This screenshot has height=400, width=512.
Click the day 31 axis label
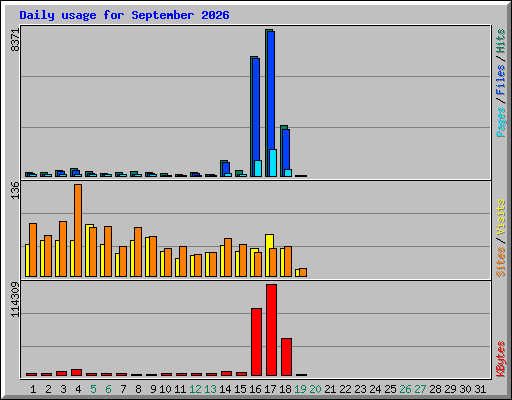480,389
